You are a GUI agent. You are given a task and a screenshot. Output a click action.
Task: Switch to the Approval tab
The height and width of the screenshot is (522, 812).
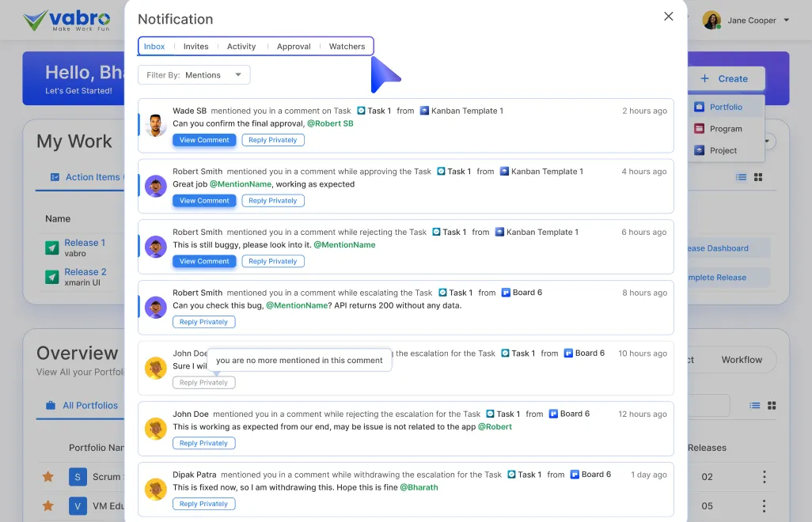tap(294, 46)
